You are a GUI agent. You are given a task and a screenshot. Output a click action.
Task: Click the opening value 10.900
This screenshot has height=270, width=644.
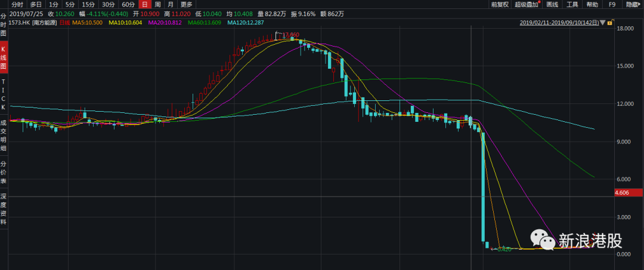pyautogui.click(x=150, y=14)
